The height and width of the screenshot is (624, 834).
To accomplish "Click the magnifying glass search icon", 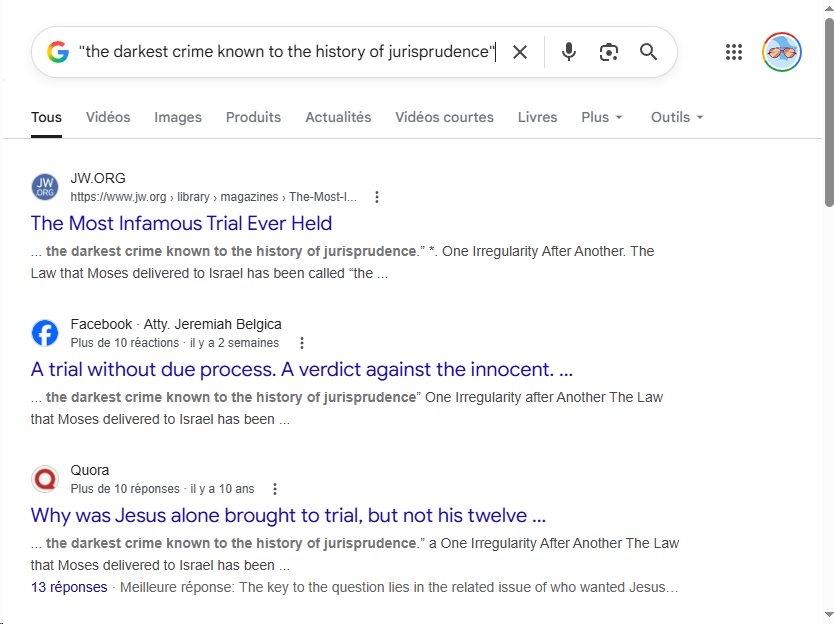I will pyautogui.click(x=649, y=52).
